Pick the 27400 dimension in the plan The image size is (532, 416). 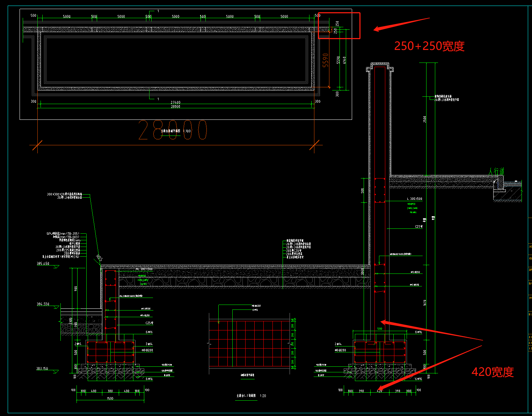(x=175, y=102)
